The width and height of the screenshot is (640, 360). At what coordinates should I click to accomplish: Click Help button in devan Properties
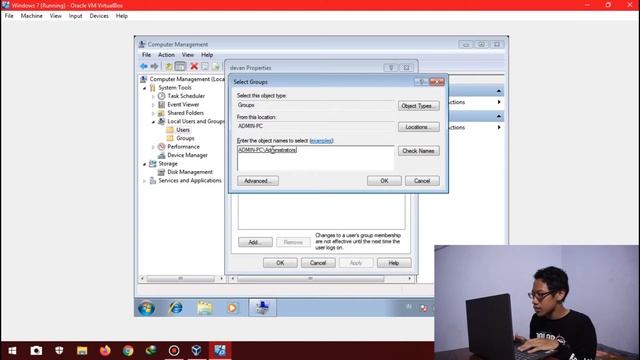point(394,263)
